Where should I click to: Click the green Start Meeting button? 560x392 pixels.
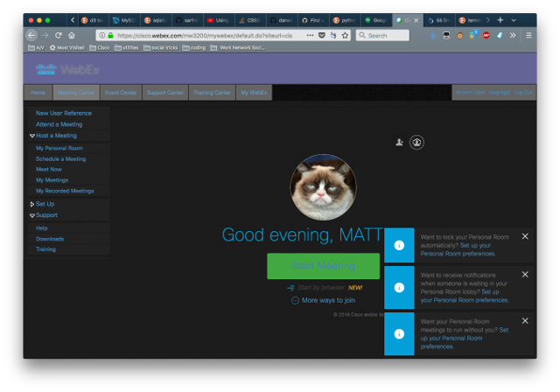(x=323, y=266)
